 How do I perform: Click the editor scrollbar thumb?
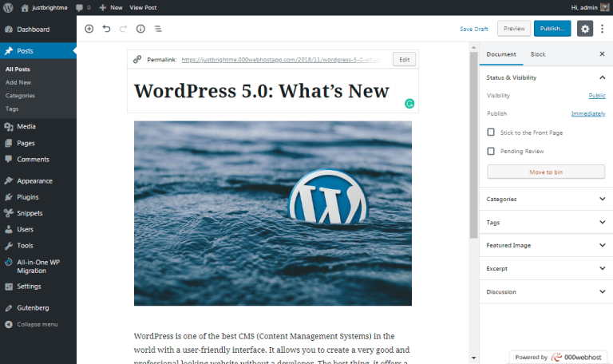coord(473,144)
